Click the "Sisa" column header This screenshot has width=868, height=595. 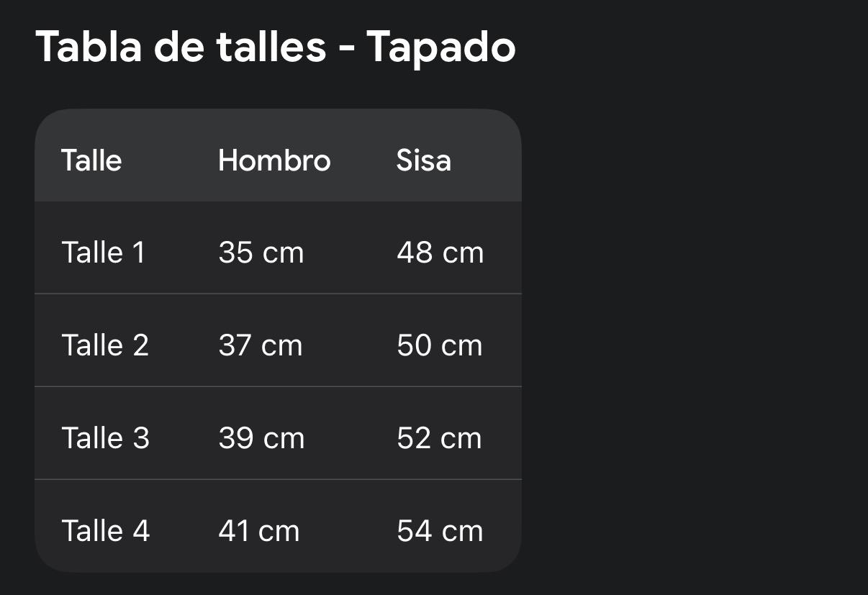tap(423, 160)
